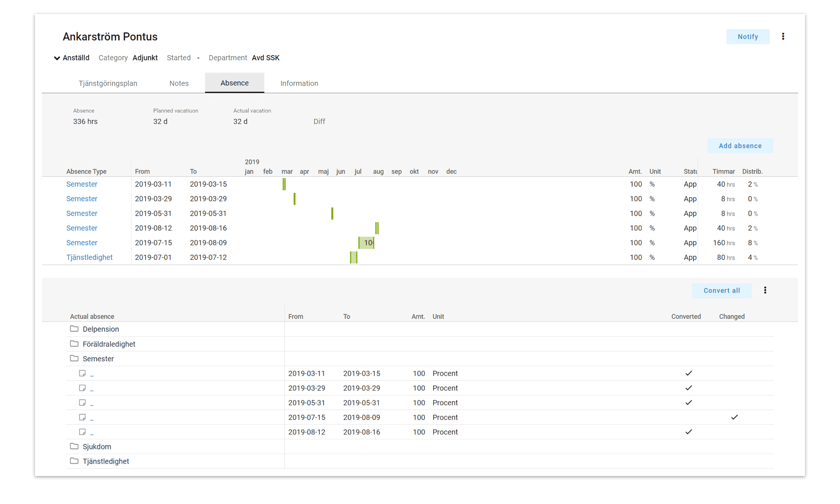Open the Sjukdom folder icon
The width and height of the screenshot is (840, 504).
pyautogui.click(x=73, y=446)
